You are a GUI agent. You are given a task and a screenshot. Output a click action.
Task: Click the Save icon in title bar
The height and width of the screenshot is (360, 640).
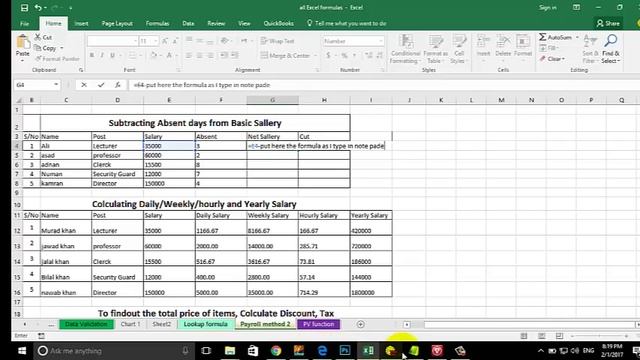tap(24, 8)
